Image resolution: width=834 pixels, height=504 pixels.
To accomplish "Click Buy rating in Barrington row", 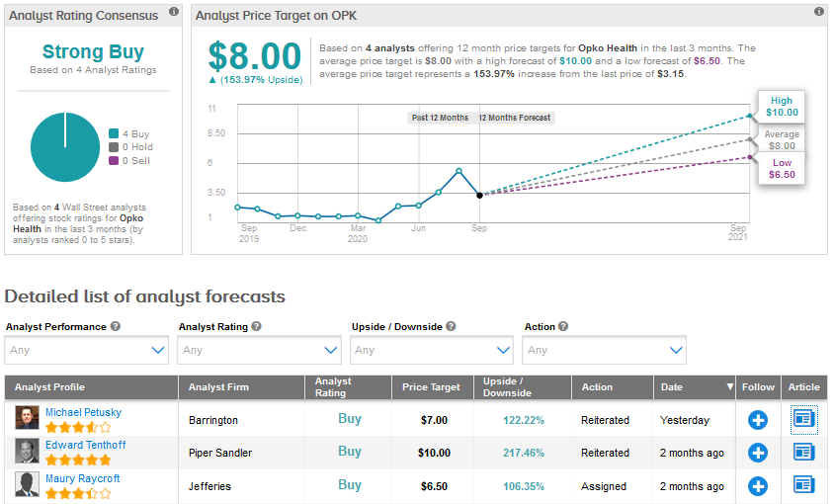I will pyautogui.click(x=350, y=419).
